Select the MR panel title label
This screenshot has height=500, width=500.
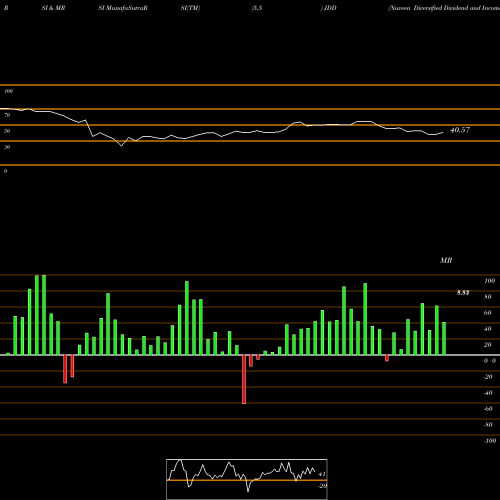[446, 260]
